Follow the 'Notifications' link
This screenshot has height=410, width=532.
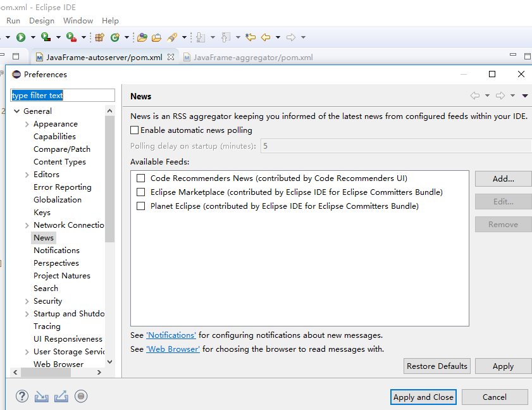(x=171, y=335)
